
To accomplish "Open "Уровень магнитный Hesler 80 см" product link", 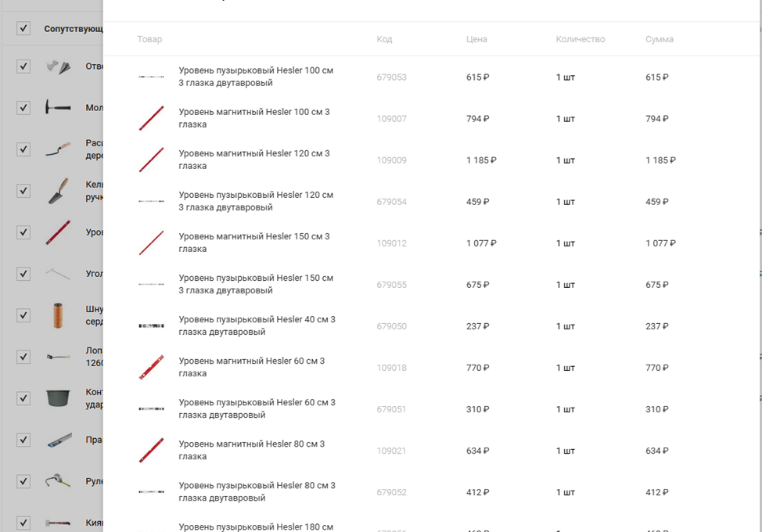I will pyautogui.click(x=251, y=450).
